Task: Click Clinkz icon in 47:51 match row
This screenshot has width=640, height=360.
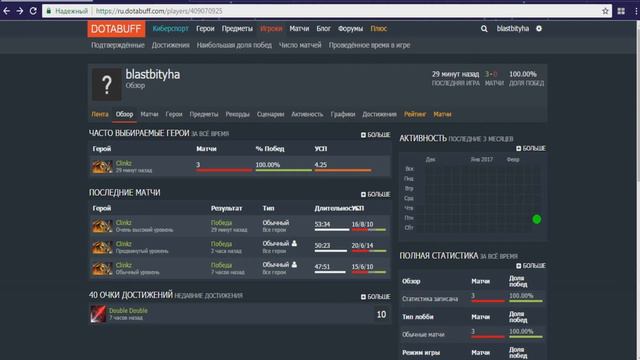Action: (102, 268)
